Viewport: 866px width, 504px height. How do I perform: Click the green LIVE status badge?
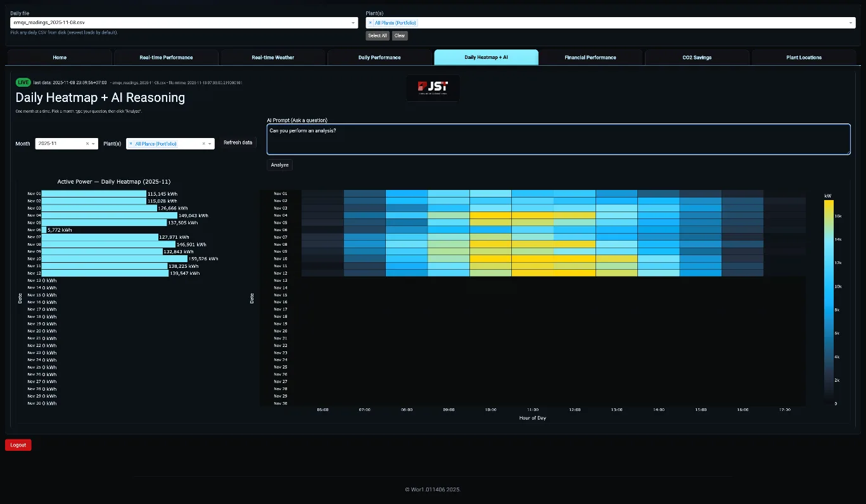[x=23, y=82]
